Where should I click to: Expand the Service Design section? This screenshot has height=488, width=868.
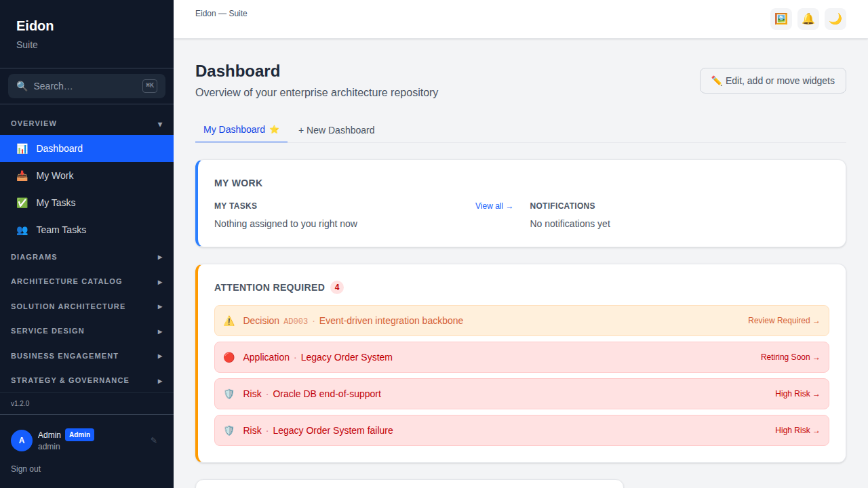click(87, 331)
